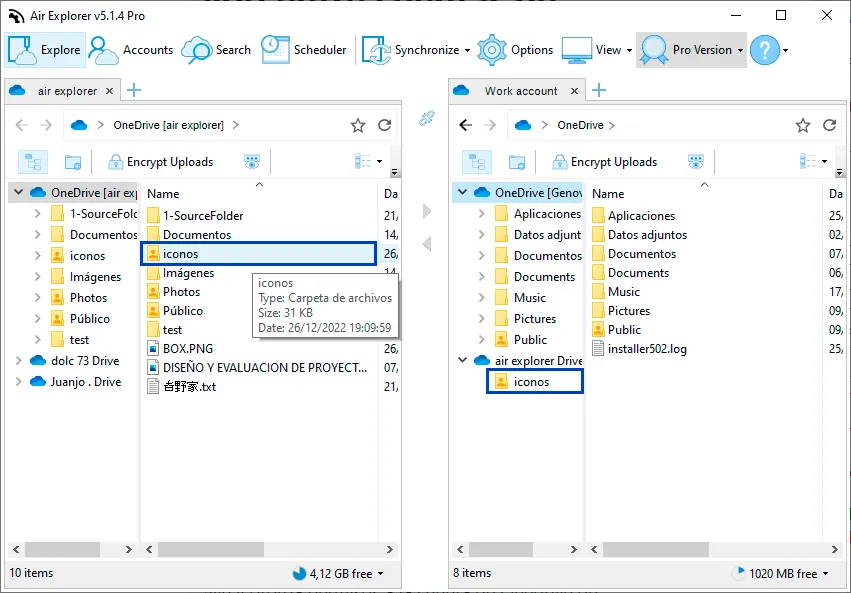The image size is (851, 593).
Task: Create new folder in right pane
Action: (x=517, y=162)
